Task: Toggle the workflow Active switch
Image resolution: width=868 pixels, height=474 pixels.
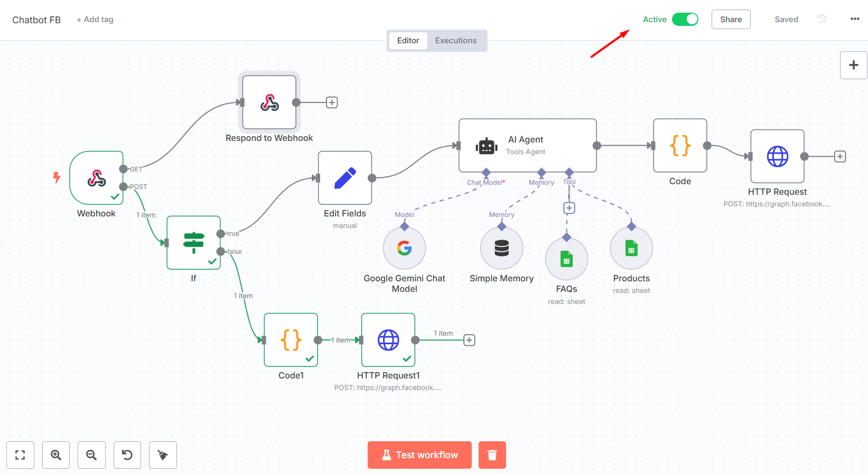Action: click(685, 20)
